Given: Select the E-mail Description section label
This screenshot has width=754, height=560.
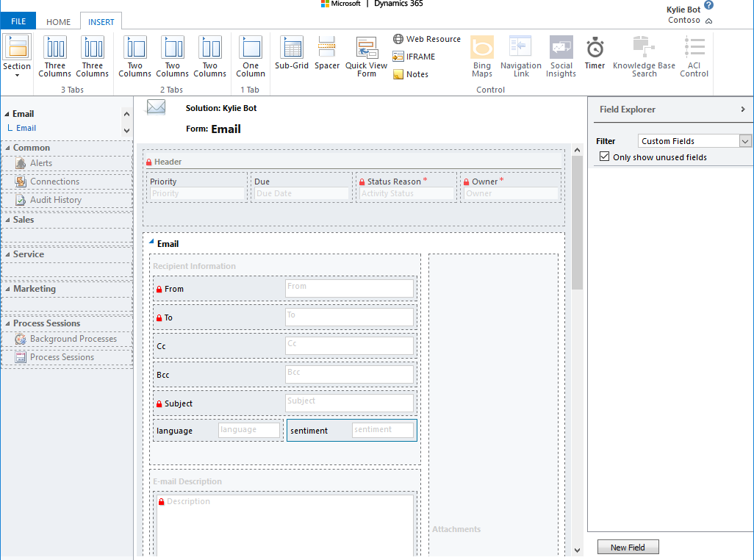Looking at the screenshot, I should pos(187,481).
